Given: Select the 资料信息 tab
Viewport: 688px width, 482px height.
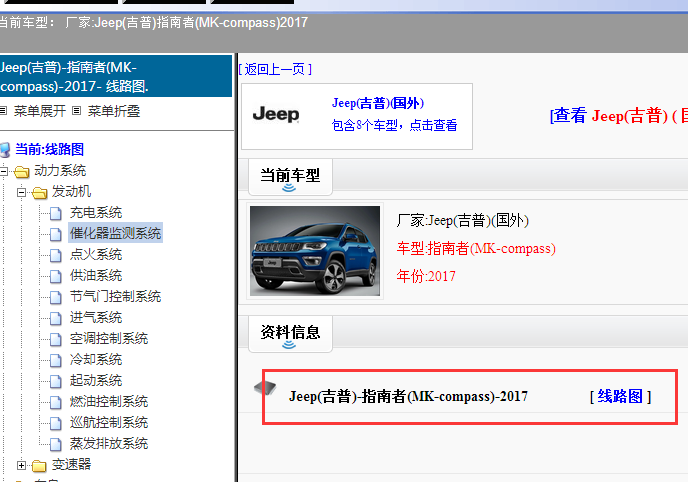Looking at the screenshot, I should [x=290, y=334].
